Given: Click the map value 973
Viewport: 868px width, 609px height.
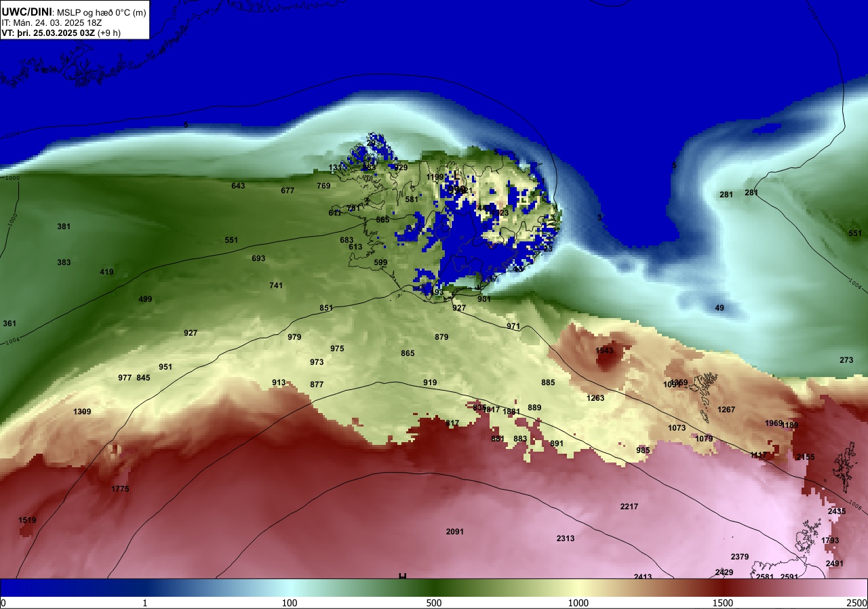Looking at the screenshot, I should coord(317,362).
